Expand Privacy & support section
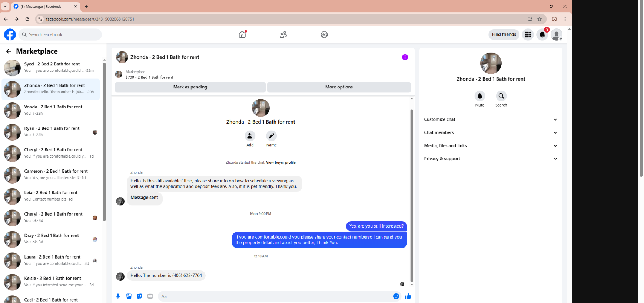 pyautogui.click(x=491, y=159)
